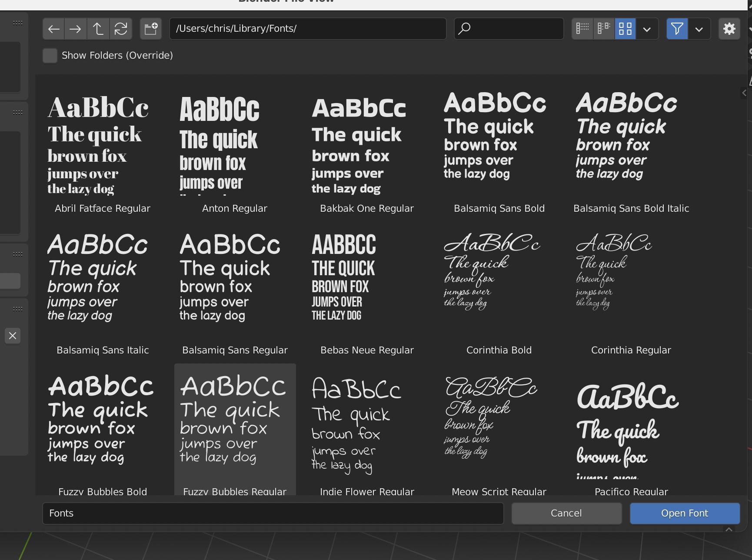Select Anton Regular font thumbnail

[x=235, y=150]
